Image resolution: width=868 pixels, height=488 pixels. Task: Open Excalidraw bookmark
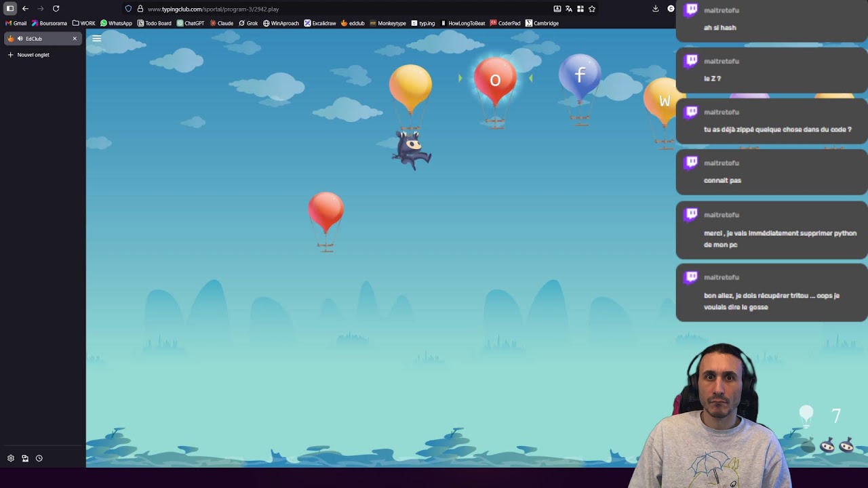point(320,23)
